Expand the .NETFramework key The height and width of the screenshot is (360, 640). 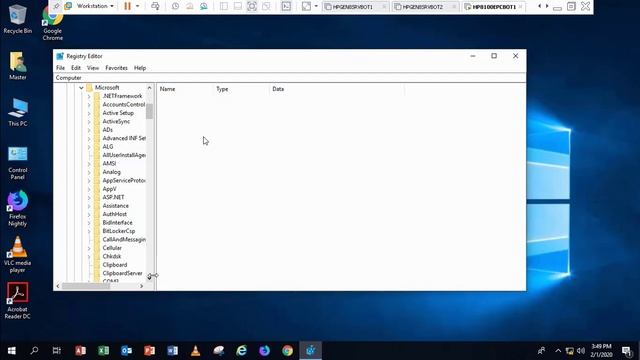point(89,96)
